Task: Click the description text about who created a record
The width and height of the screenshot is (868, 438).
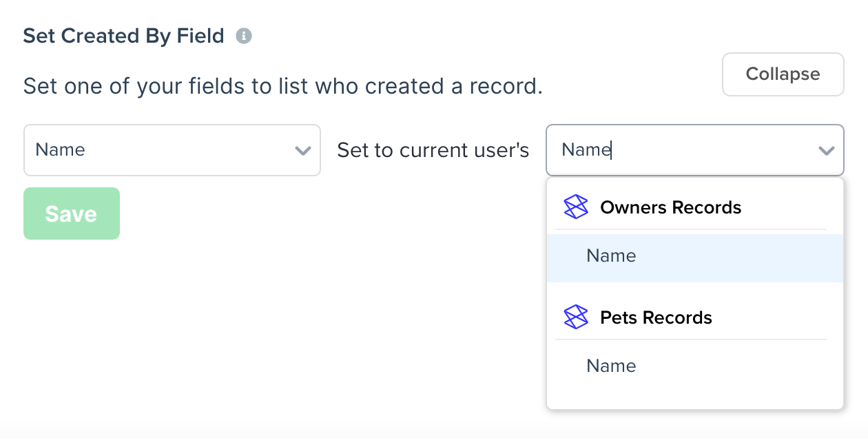Action: [283, 86]
